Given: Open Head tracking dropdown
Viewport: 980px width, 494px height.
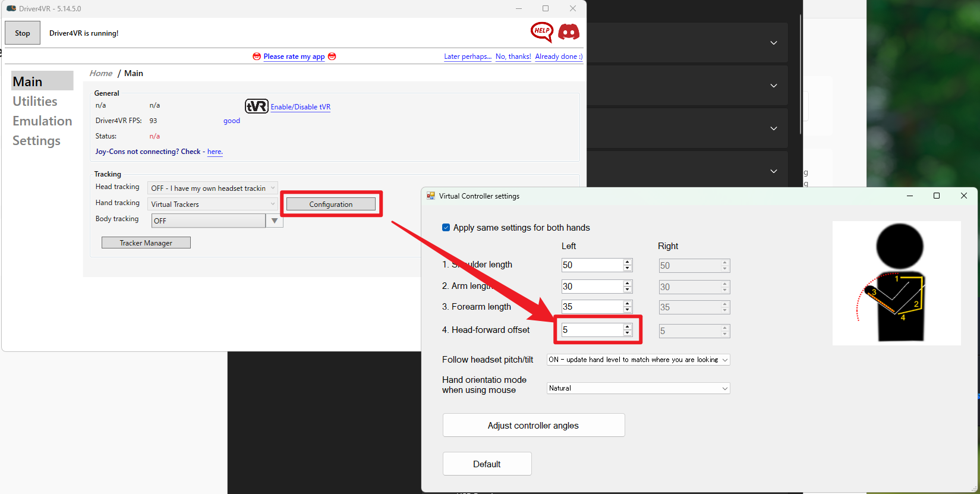Looking at the screenshot, I should click(x=213, y=188).
